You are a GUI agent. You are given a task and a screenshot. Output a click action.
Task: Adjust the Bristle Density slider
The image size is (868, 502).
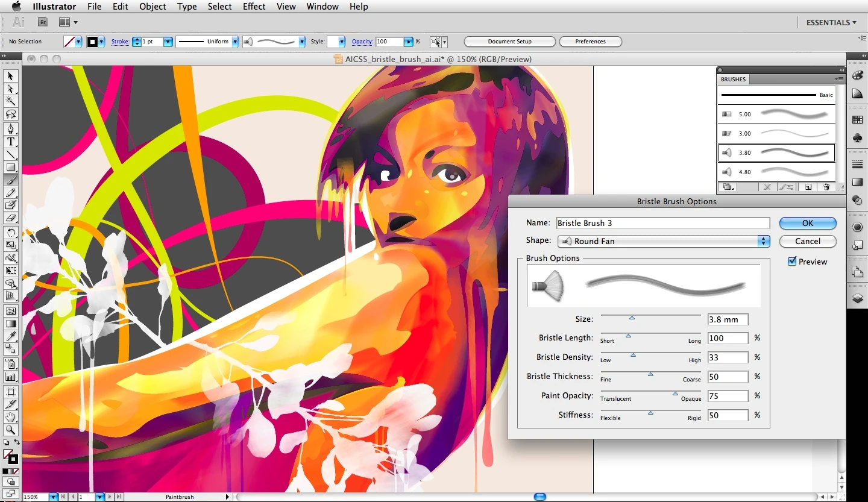pos(632,355)
